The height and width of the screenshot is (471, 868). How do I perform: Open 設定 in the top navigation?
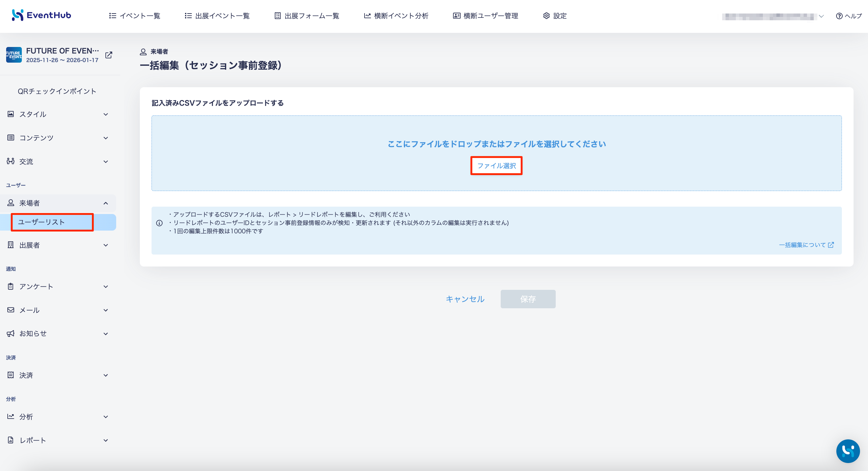click(x=554, y=16)
